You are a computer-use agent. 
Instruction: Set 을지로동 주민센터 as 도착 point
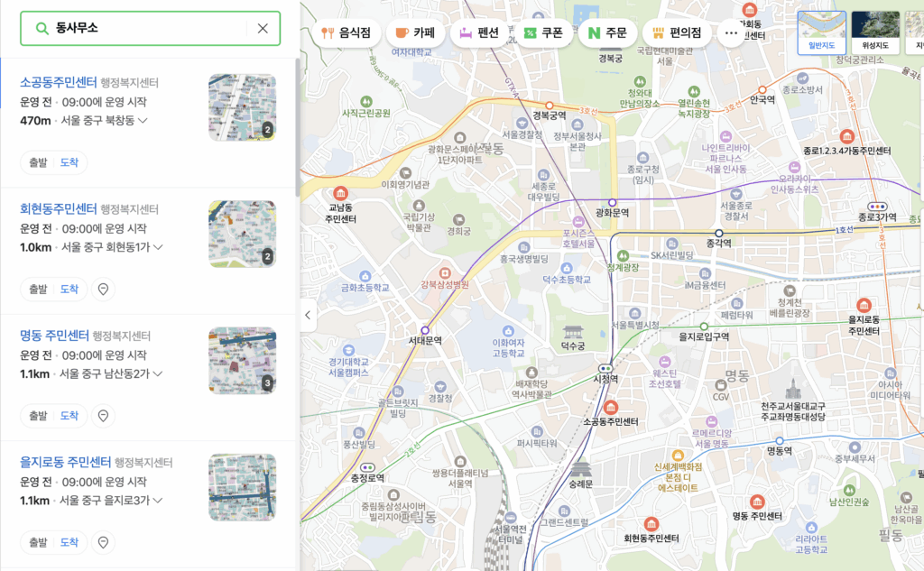point(69,543)
